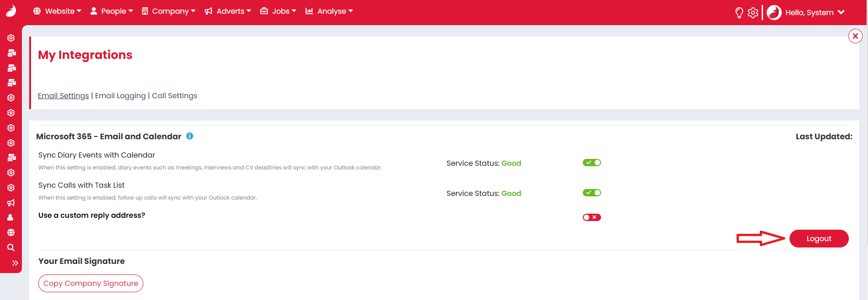868x300 pixels.
Task: Click Service Status: Good beside Sync Calls
Action: pyautogui.click(x=484, y=193)
